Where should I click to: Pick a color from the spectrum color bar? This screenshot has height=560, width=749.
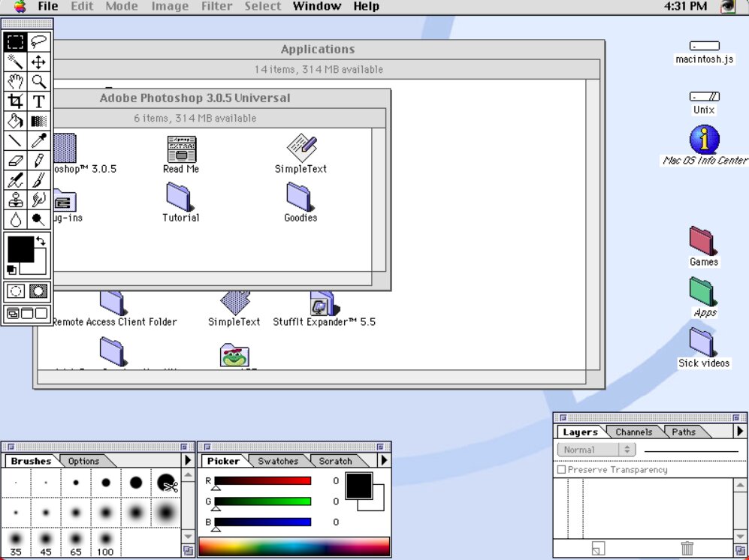coord(294,546)
